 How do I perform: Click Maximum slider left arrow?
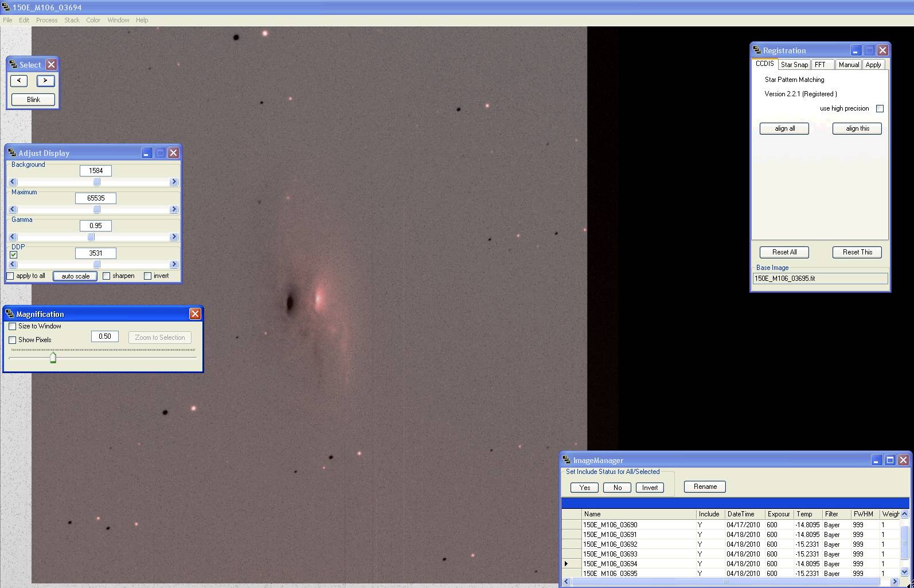tap(13, 210)
